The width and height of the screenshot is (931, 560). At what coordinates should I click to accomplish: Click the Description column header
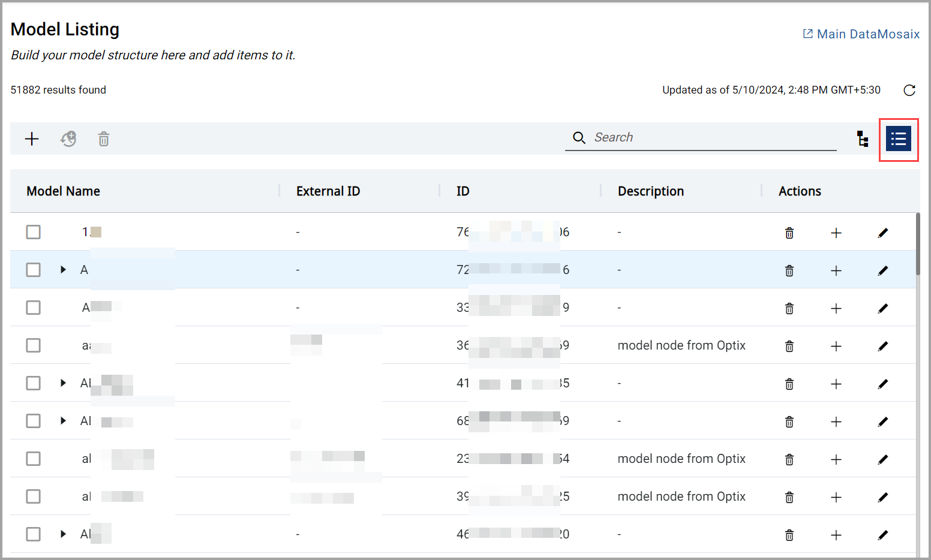pyautogui.click(x=650, y=191)
